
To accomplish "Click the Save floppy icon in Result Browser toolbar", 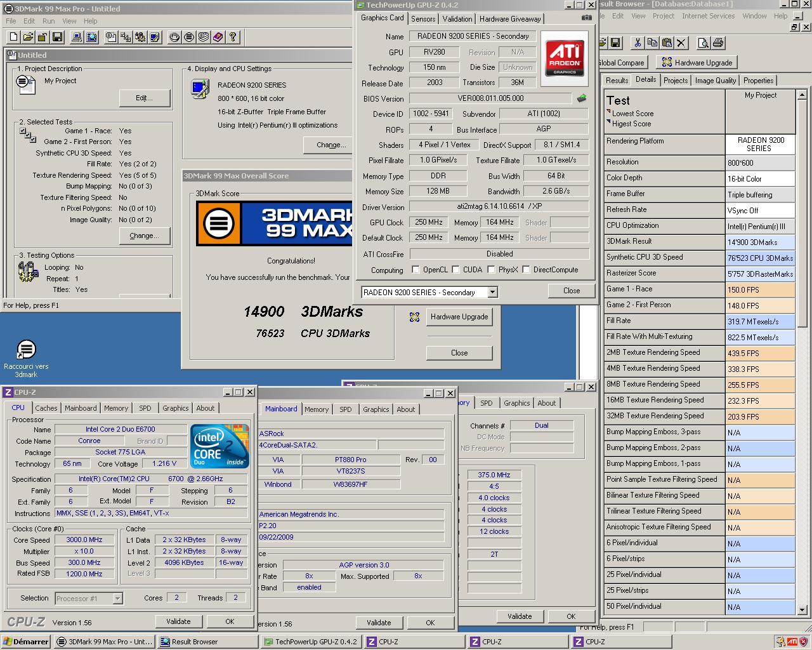I will point(615,43).
